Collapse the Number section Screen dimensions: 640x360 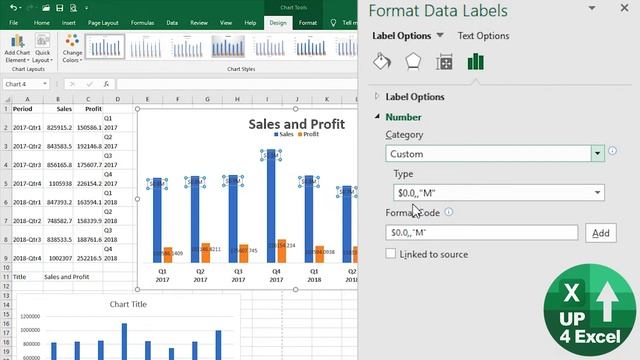point(377,117)
